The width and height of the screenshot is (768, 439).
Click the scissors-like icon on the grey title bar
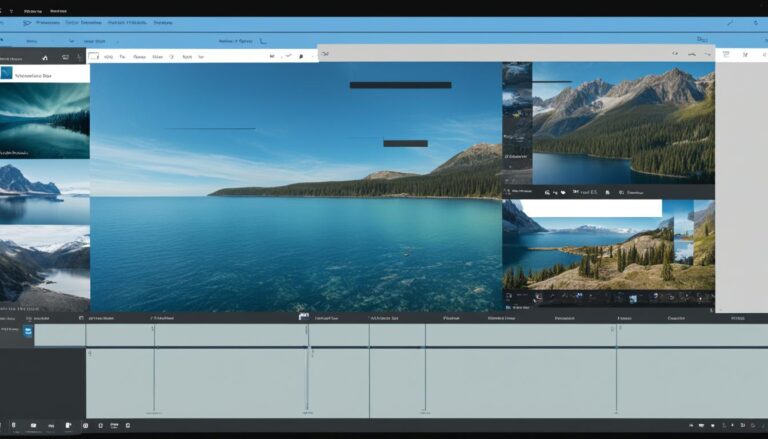point(325,54)
